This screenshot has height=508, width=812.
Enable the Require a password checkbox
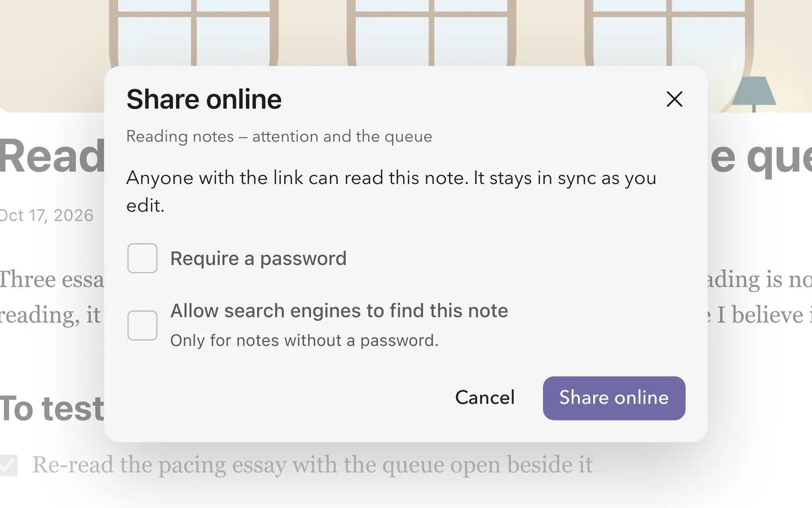(142, 259)
